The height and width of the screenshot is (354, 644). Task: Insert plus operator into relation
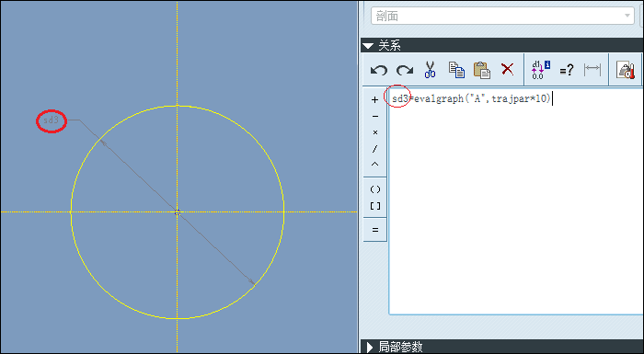[374, 100]
